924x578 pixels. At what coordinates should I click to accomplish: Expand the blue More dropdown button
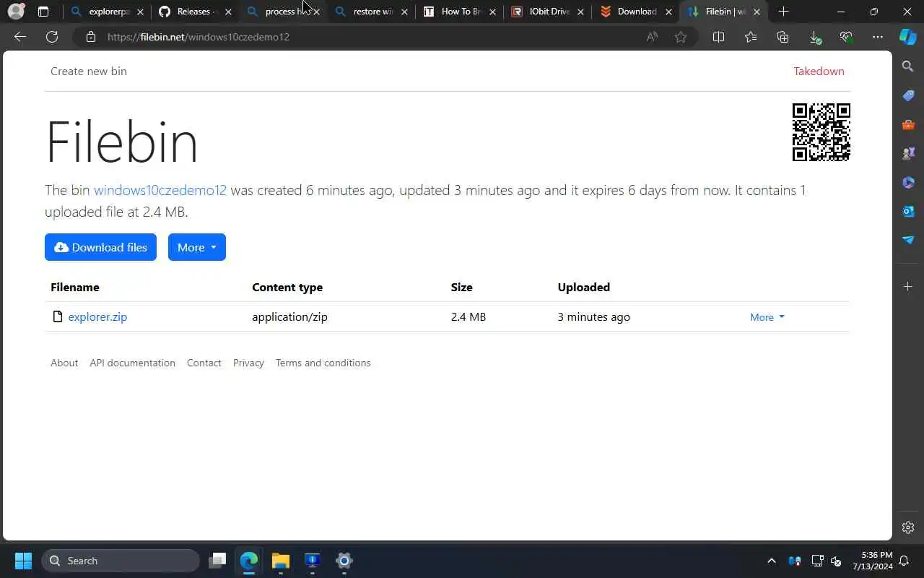[197, 247]
